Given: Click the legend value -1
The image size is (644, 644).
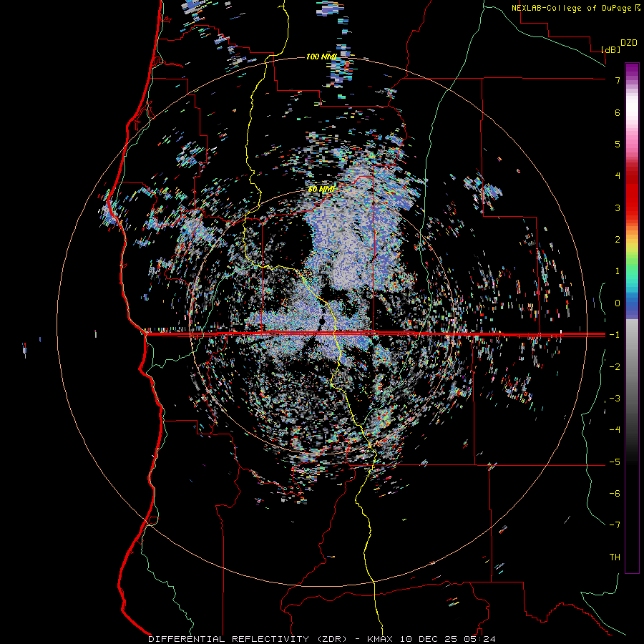Looking at the screenshot, I should (615, 335).
